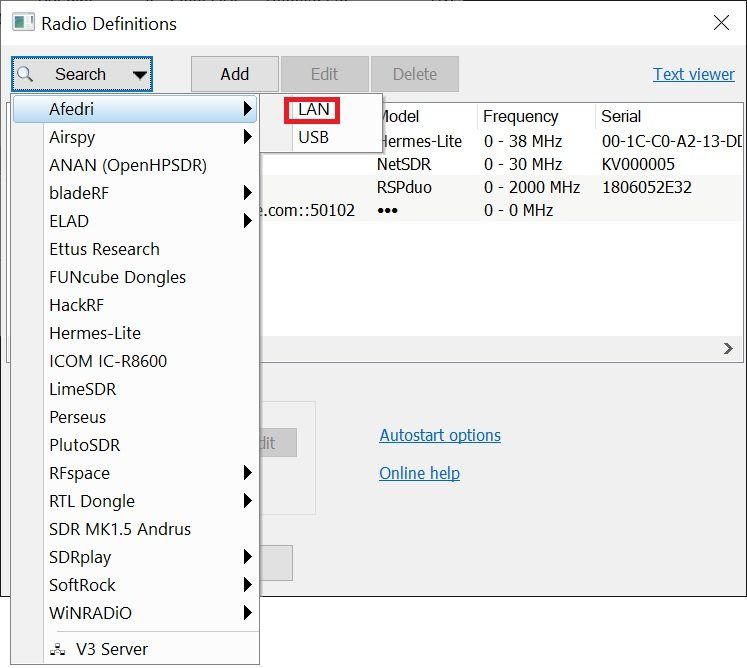Click the 0 - 30 MHz frequency cell
Image resolution: width=747 pixels, height=668 pixels.
pos(523,164)
